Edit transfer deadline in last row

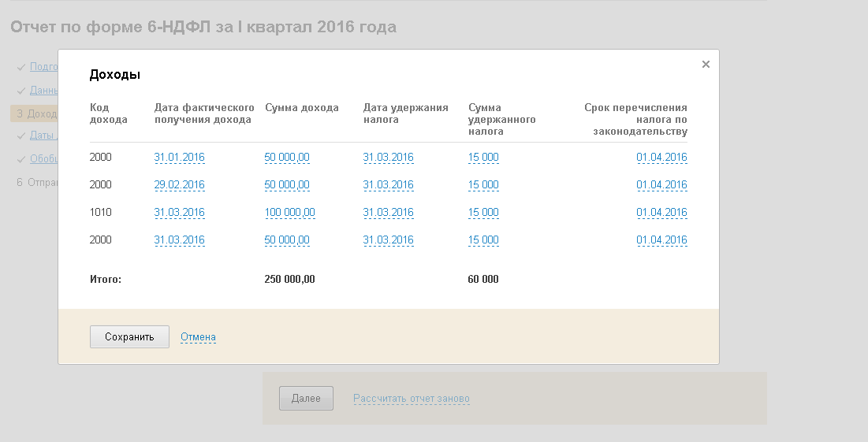tap(661, 240)
